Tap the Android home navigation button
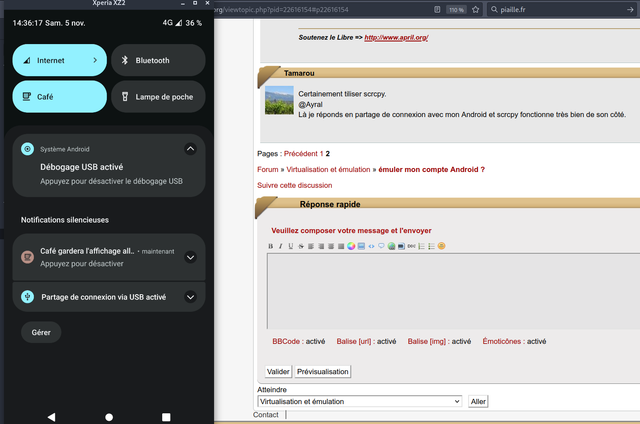Image resolution: width=640 pixels, height=424 pixels. pyautogui.click(x=109, y=417)
